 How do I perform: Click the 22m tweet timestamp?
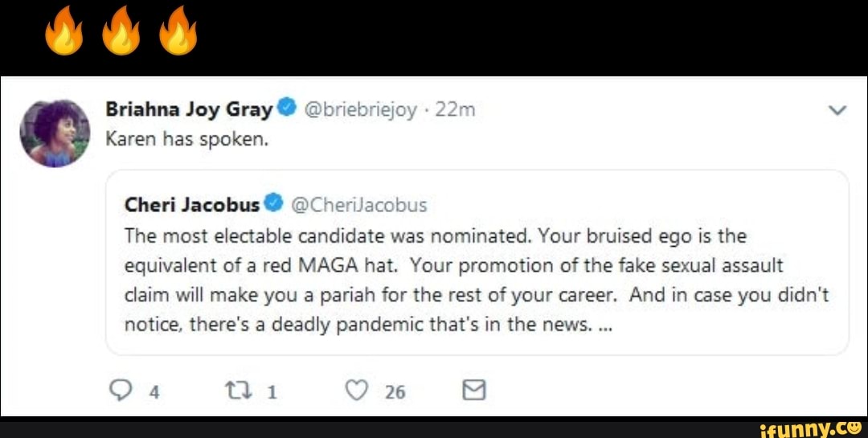455,110
